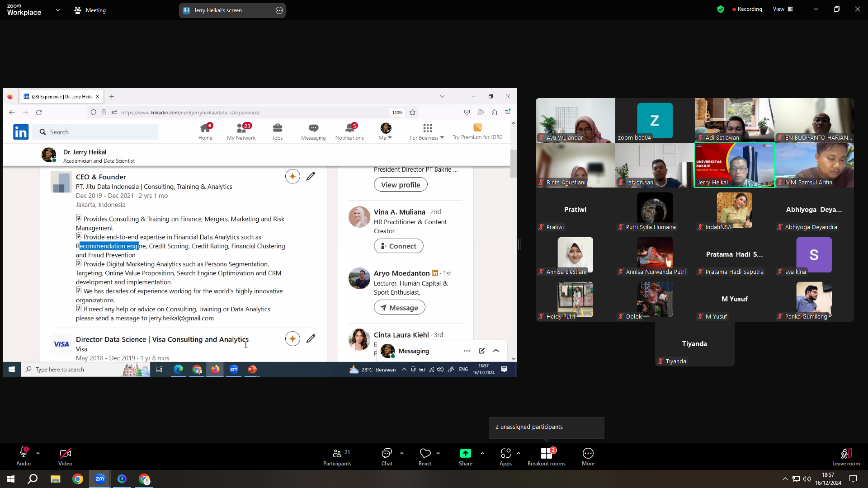Open the Breakout rooms window
868x488 pixels.
pos(547,456)
